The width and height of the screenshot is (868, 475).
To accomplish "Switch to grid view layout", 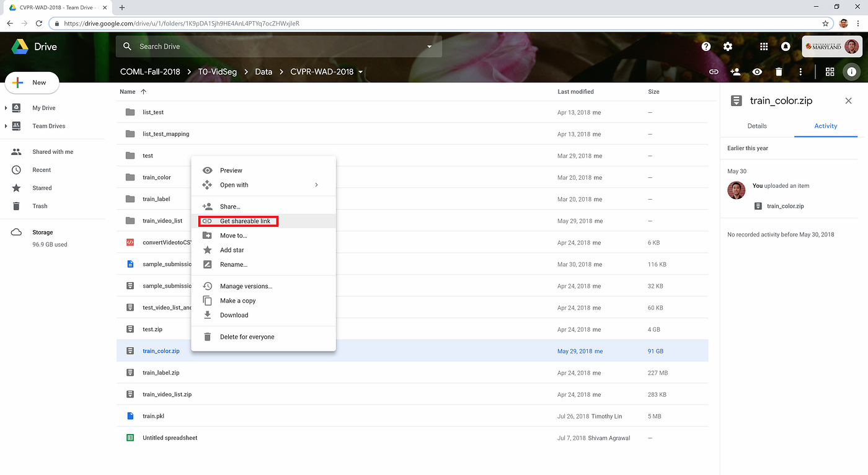I will click(830, 71).
